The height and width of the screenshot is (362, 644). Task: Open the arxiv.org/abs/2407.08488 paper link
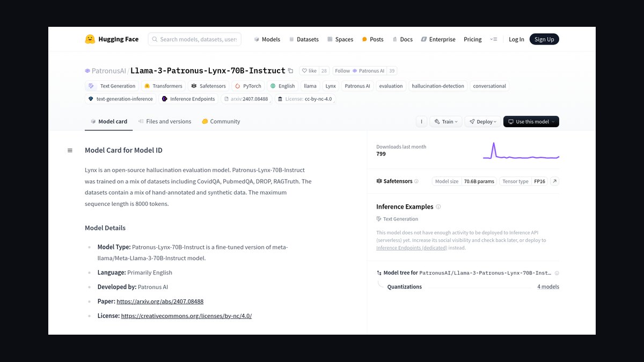pos(160,301)
